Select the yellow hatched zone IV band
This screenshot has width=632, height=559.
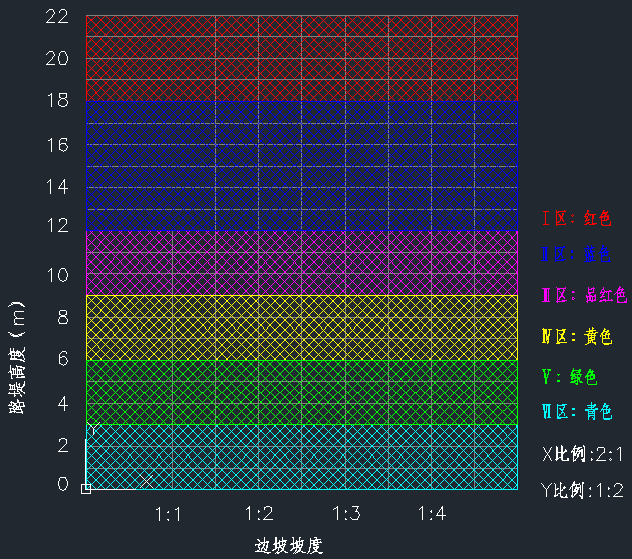(301, 327)
